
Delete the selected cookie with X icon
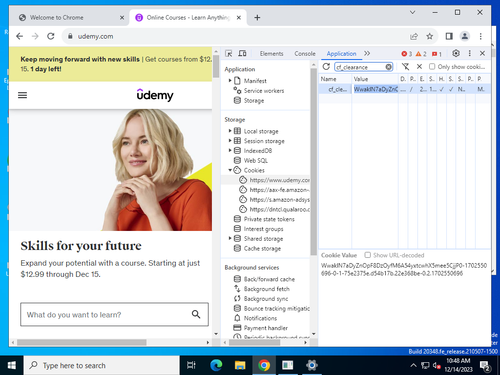click(419, 67)
